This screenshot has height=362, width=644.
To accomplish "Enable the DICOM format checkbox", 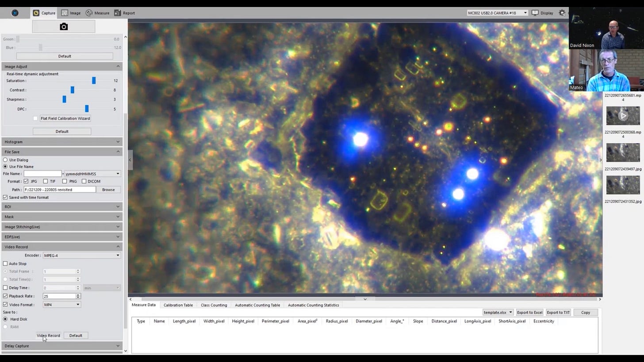I will tap(84, 181).
